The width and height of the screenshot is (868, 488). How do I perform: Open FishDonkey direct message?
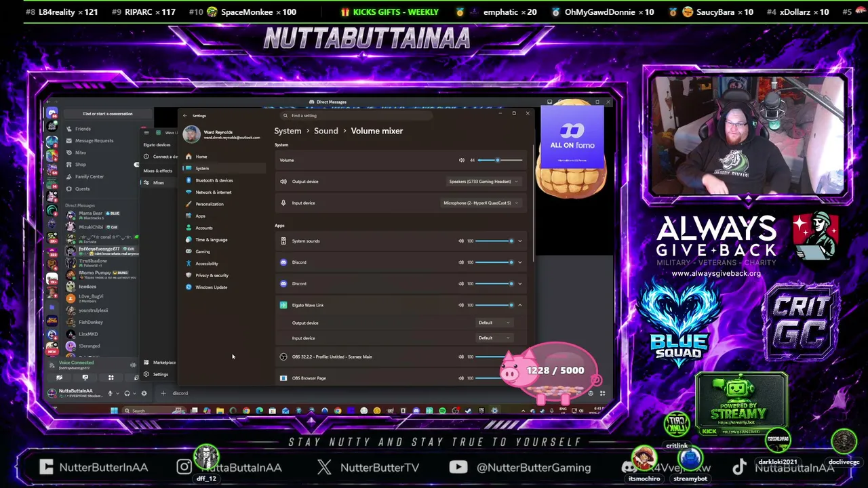100,322
